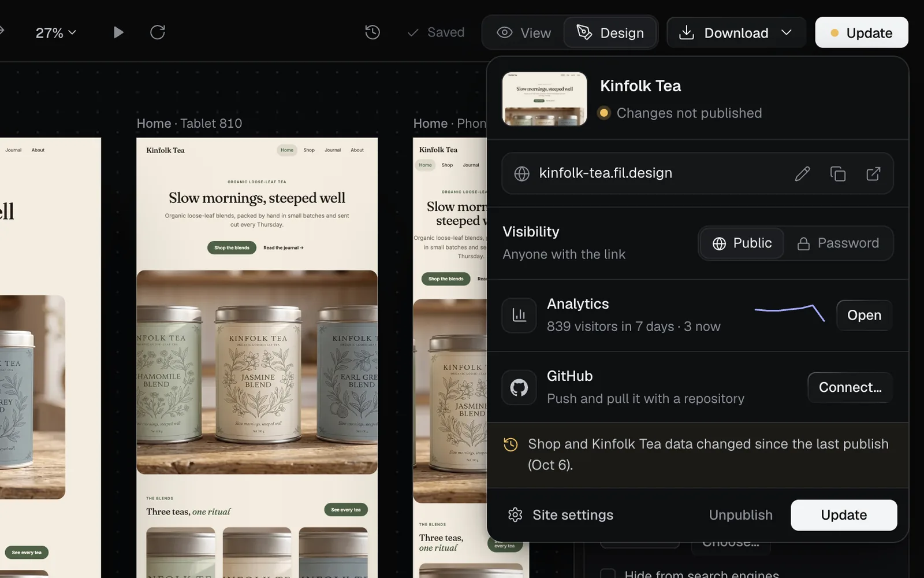Viewport: 924px width, 578px height.
Task: Open the Analytics panel
Action: tap(864, 316)
